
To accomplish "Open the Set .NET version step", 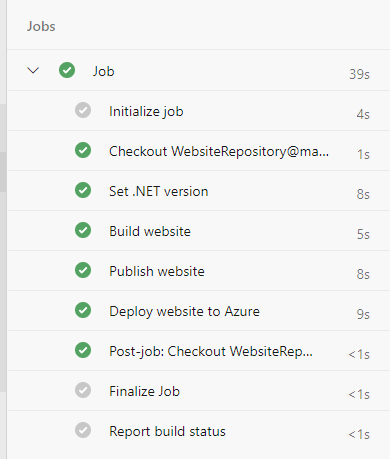I will click(x=198, y=191).
